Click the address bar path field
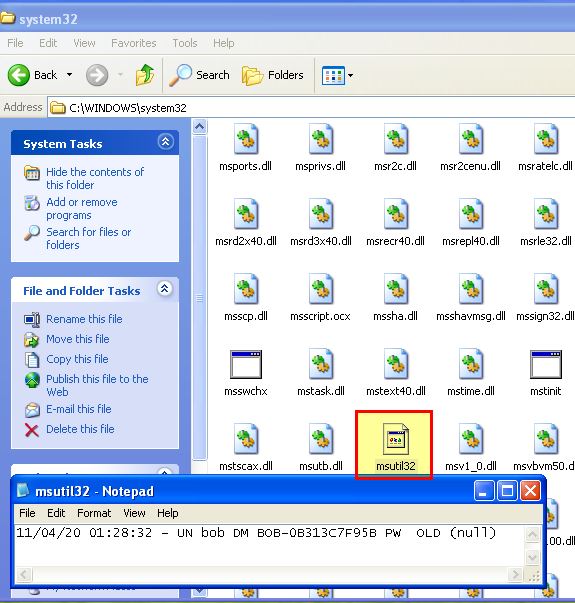575x603 pixels. coord(312,107)
